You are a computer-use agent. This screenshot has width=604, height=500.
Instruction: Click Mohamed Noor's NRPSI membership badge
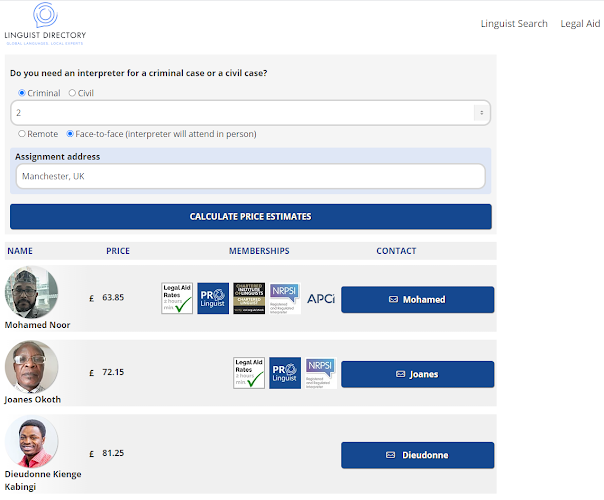(x=285, y=298)
